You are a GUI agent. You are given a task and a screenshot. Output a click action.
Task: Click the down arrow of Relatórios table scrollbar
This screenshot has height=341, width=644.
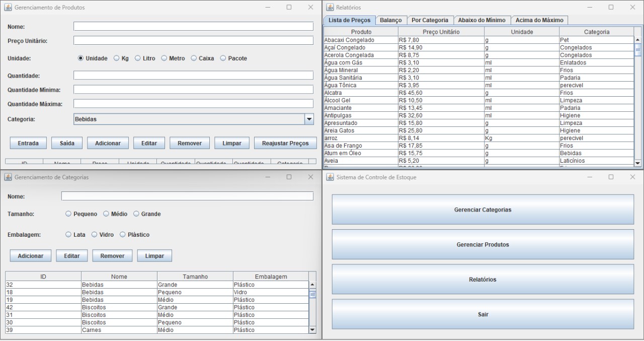[x=638, y=163]
